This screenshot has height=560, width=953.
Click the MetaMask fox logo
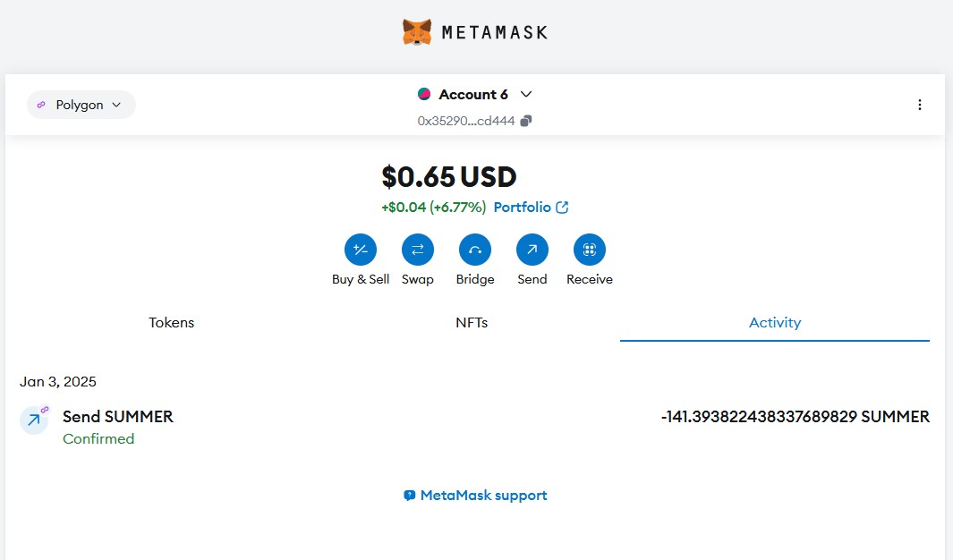click(x=417, y=32)
